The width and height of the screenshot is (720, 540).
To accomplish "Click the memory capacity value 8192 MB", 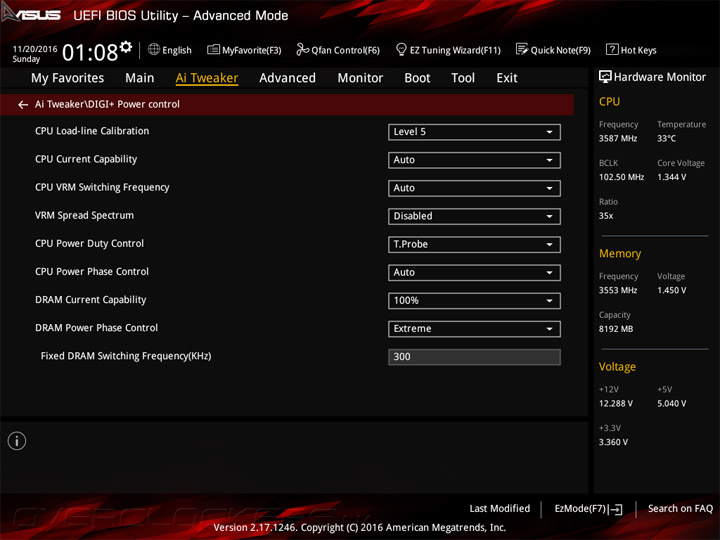I will click(616, 329).
